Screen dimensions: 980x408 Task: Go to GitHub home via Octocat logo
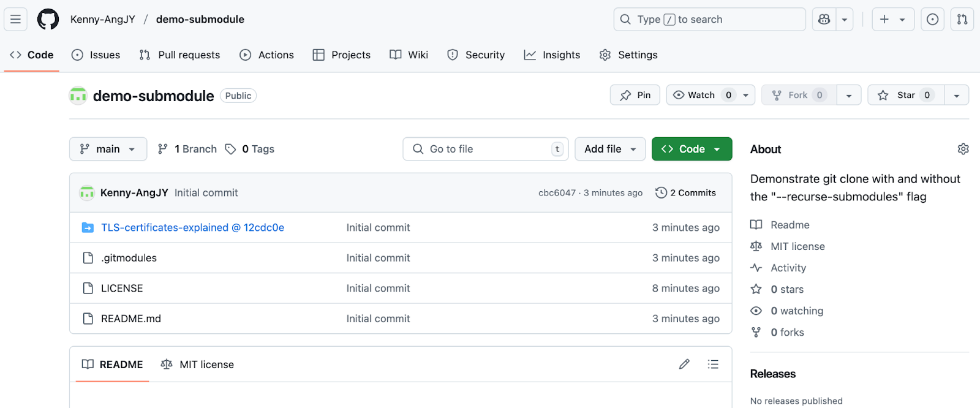[48, 20]
